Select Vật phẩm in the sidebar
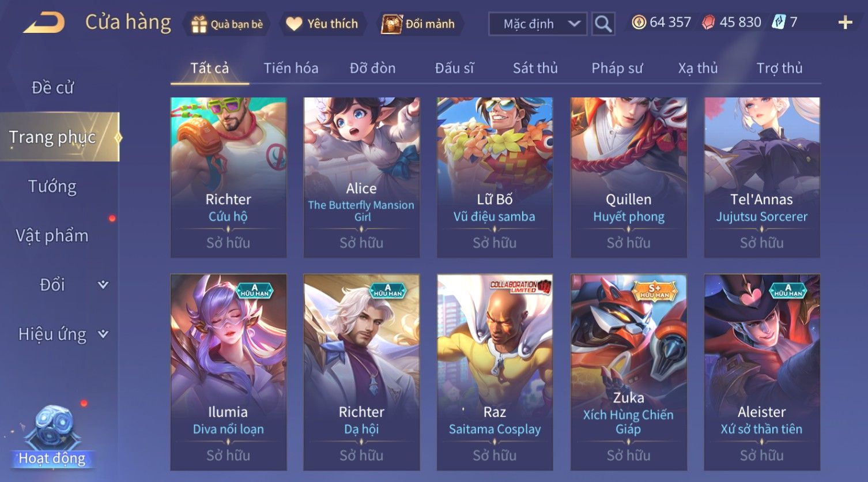 click(52, 235)
